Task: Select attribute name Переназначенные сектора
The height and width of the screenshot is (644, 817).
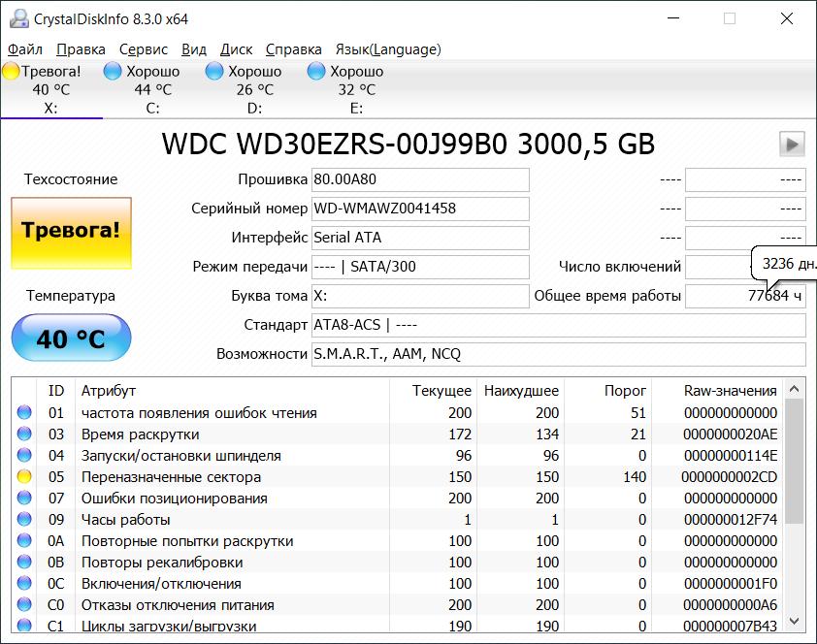Action: coord(172,477)
